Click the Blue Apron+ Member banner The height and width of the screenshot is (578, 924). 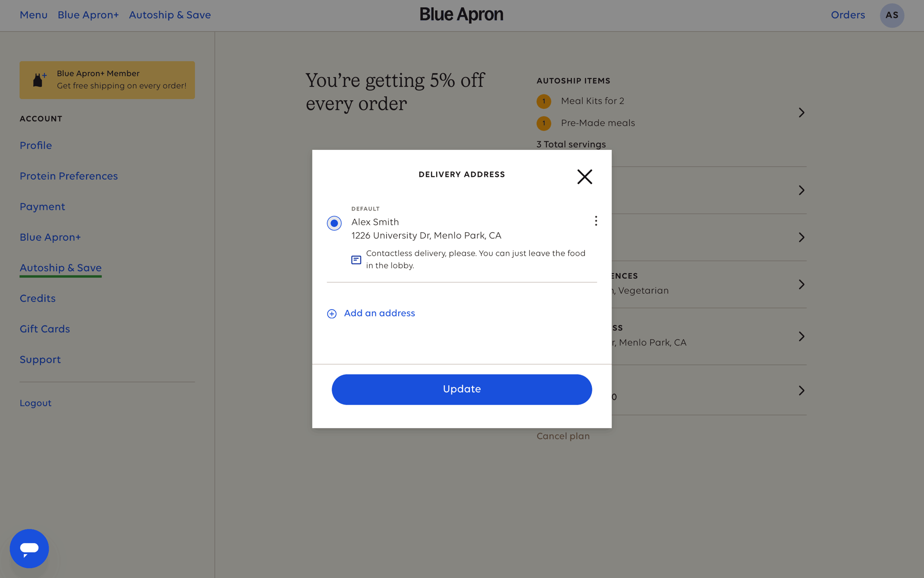(107, 80)
